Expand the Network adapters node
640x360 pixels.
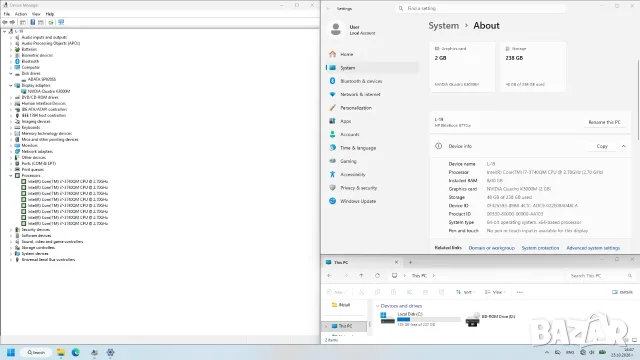coord(11,151)
